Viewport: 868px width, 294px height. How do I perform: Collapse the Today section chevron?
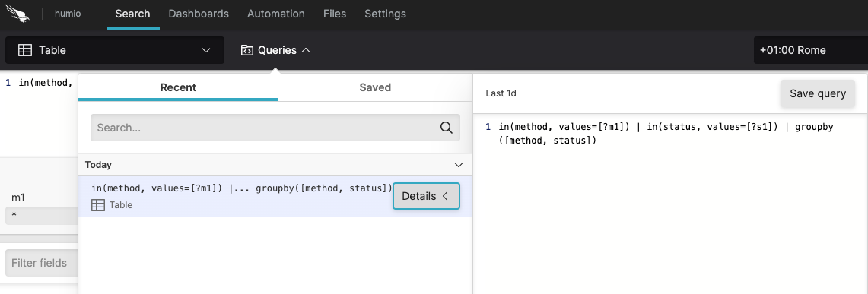tap(459, 165)
